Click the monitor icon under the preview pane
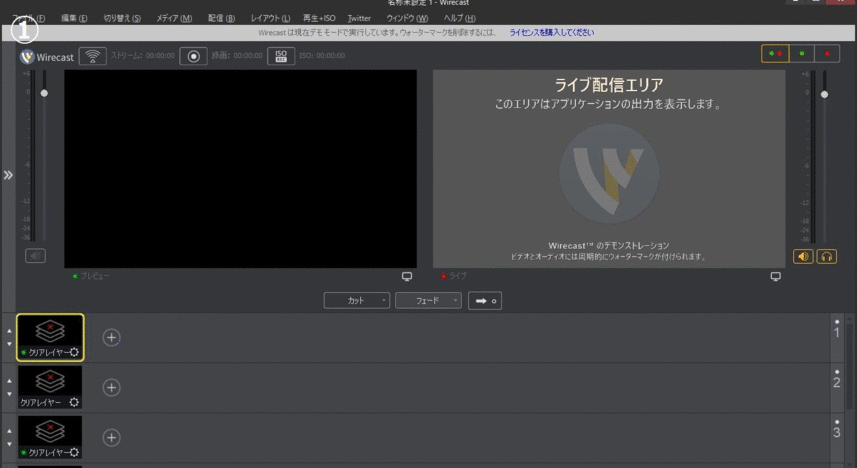Screen dimensions: 857x468 [407, 276]
